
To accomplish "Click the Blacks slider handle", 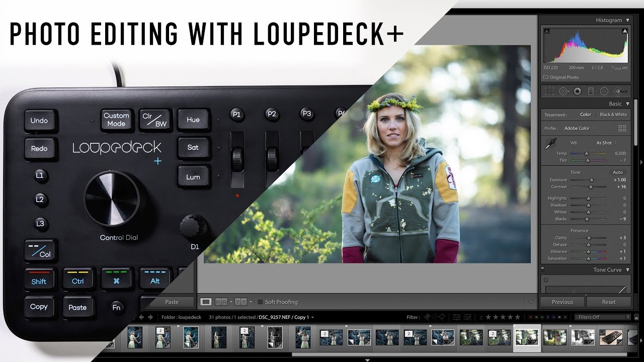I will 587,219.
